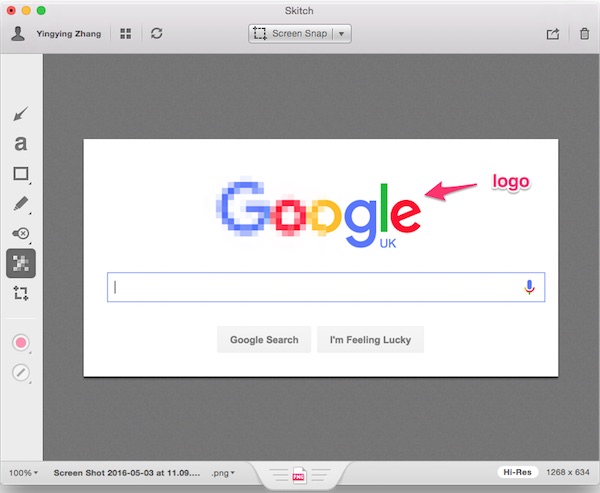Select the Marker pen tool

point(21,204)
